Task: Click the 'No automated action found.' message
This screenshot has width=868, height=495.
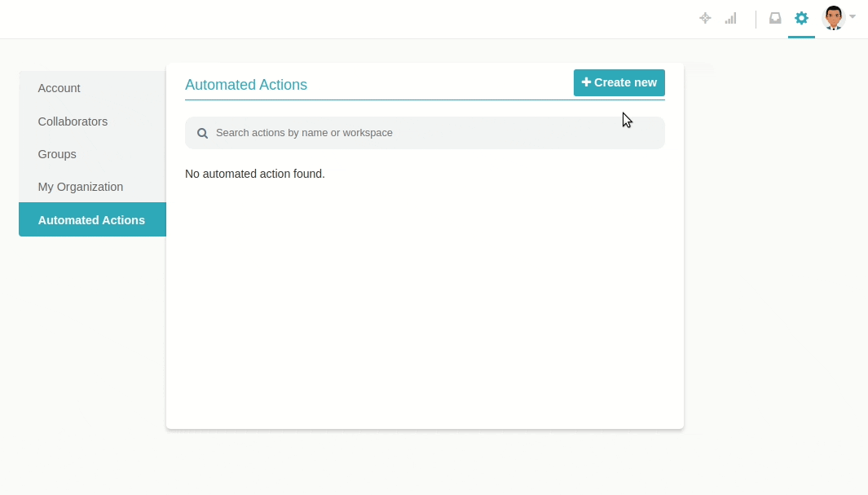Action: 254,174
